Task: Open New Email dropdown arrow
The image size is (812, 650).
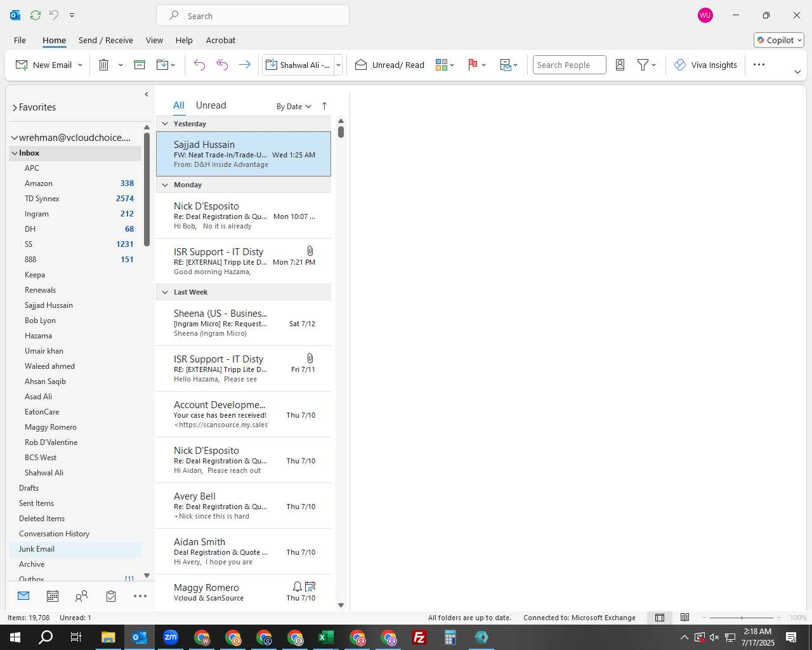Action: pos(80,65)
